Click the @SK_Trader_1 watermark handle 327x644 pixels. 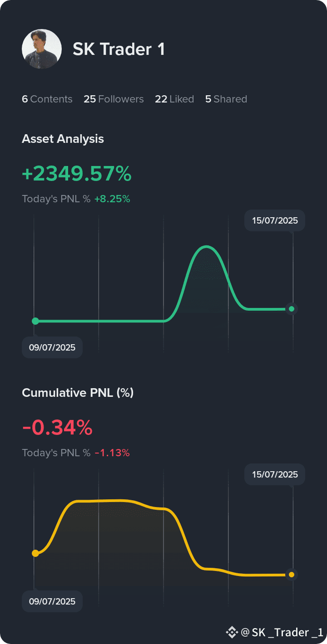[282, 632]
